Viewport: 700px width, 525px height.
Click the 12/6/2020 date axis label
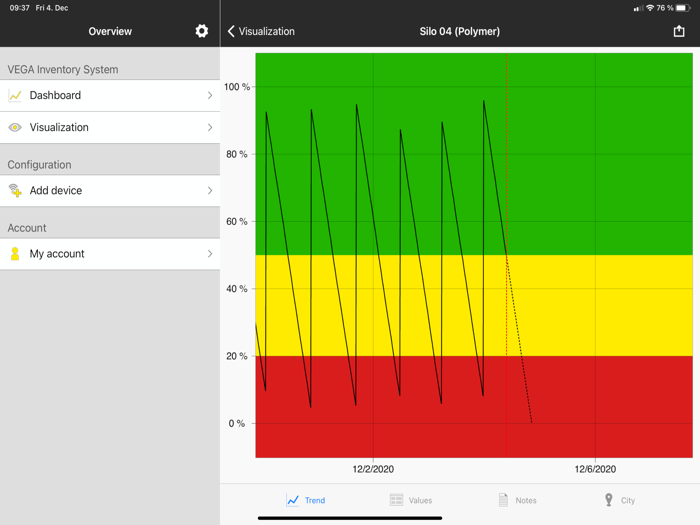pyautogui.click(x=595, y=469)
